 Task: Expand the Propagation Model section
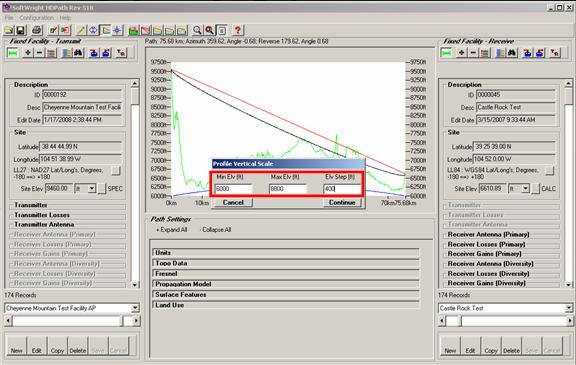286,284
